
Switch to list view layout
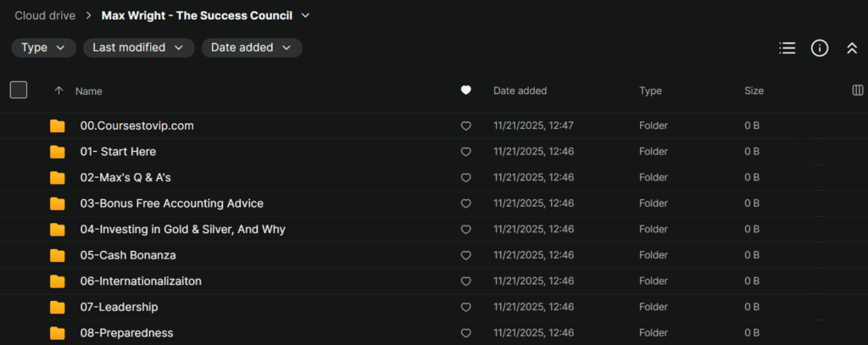click(787, 48)
